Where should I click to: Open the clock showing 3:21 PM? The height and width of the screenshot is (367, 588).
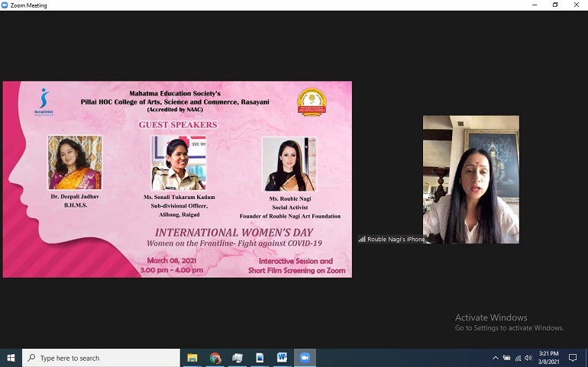point(548,358)
